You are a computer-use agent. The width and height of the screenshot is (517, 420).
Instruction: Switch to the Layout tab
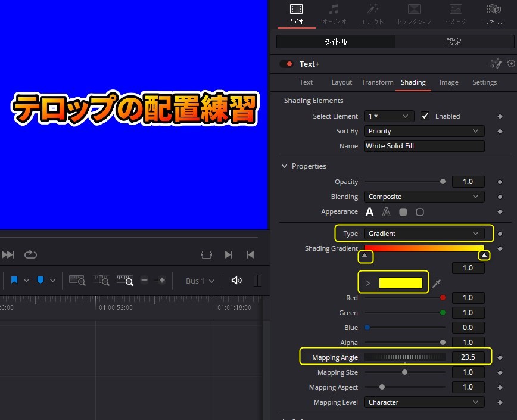[x=341, y=83]
